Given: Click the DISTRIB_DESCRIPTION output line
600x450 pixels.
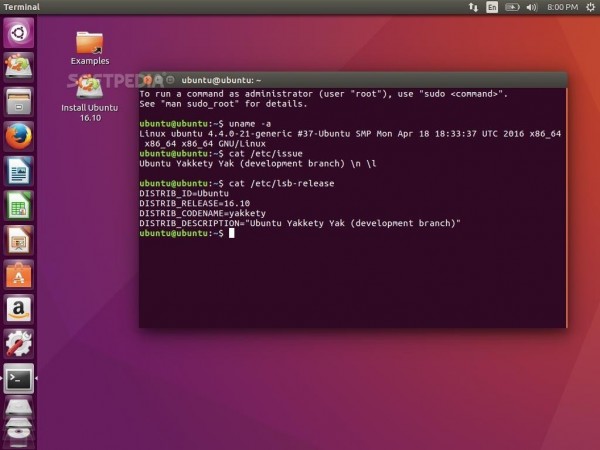Looking at the screenshot, I should [x=300, y=223].
